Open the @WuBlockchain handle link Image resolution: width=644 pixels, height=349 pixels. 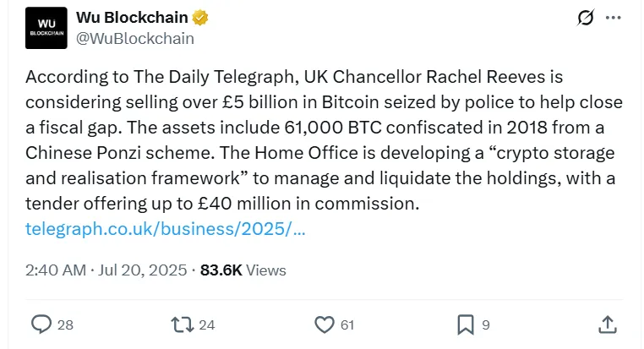click(x=135, y=38)
